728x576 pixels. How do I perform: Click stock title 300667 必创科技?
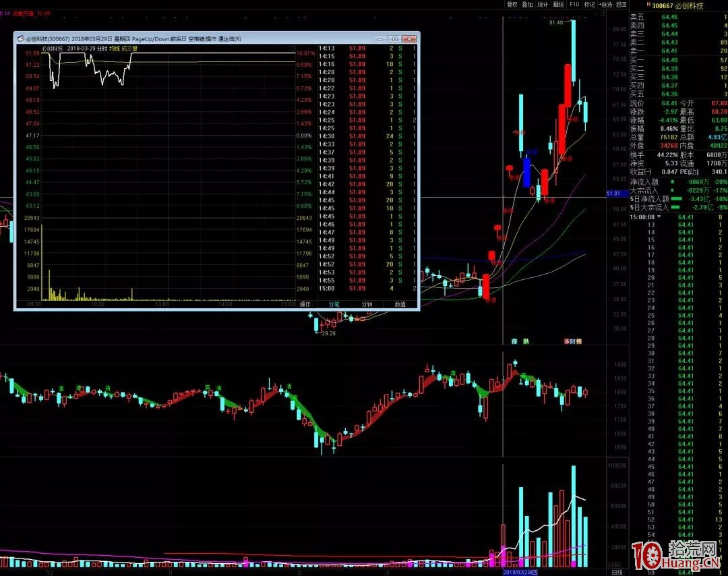point(677,5)
